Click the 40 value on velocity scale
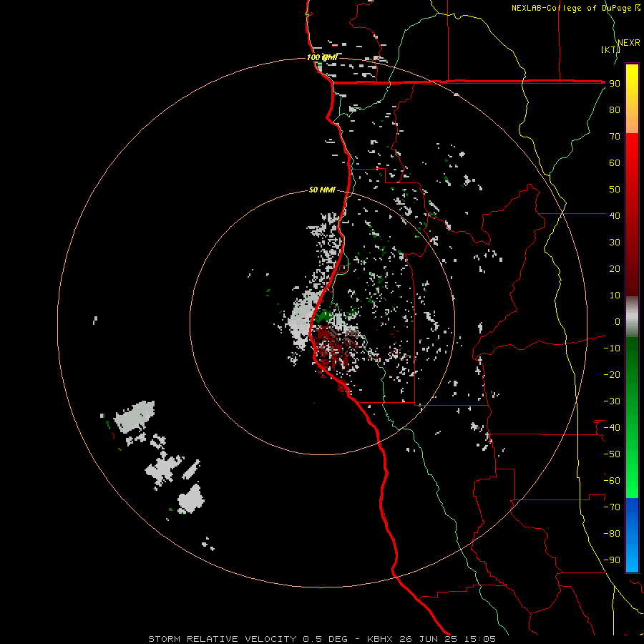The height and width of the screenshot is (644, 644). coord(615,215)
